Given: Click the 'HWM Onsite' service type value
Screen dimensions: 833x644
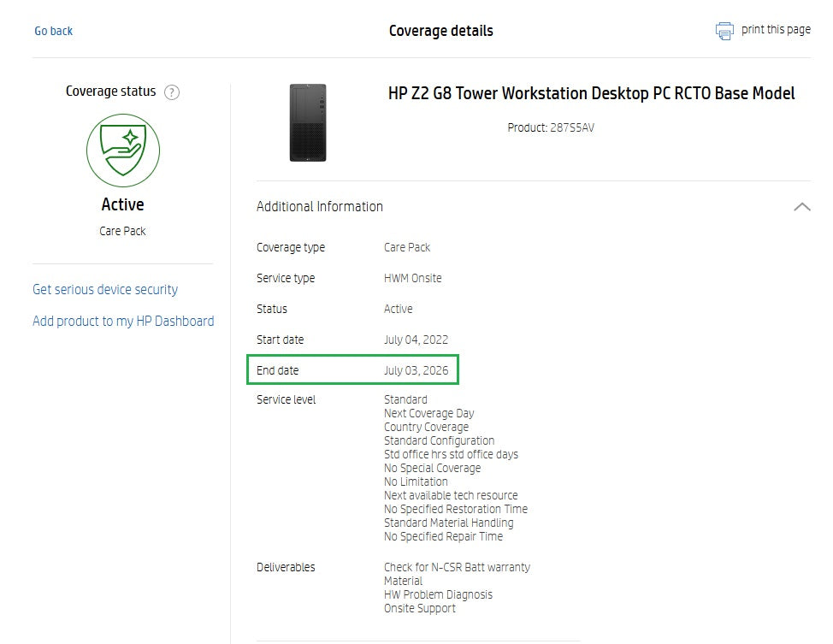Looking at the screenshot, I should pyautogui.click(x=413, y=279).
